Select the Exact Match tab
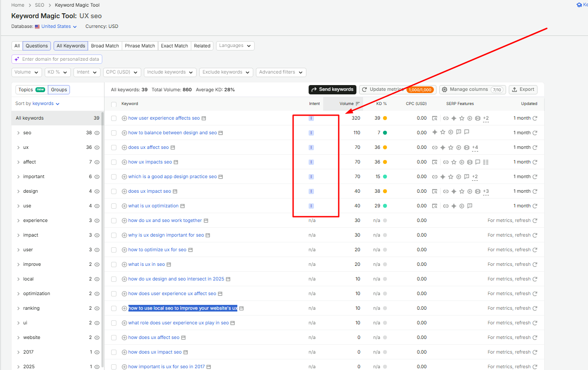Image resolution: width=588 pixels, height=370 pixels. point(174,46)
